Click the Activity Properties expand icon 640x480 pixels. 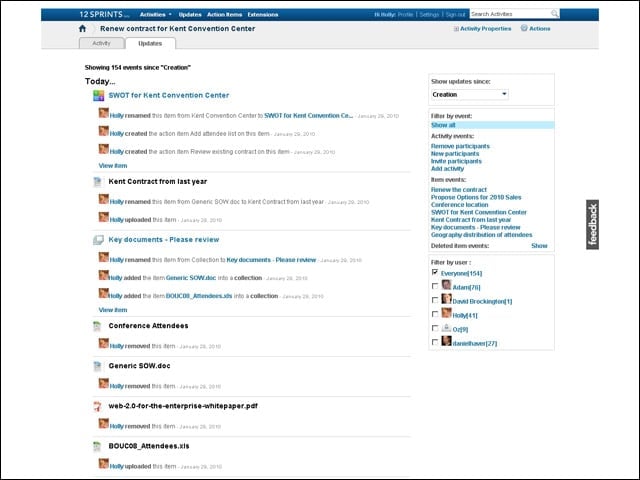point(456,29)
